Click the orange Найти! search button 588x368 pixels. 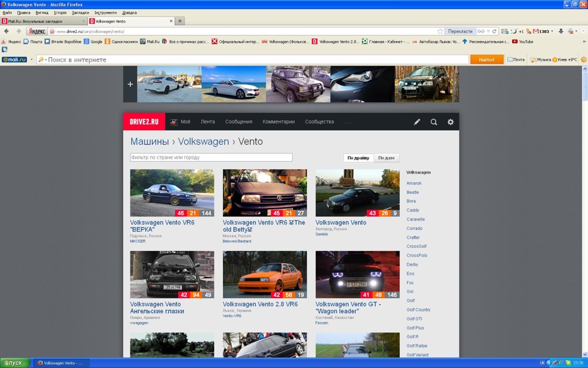point(487,59)
